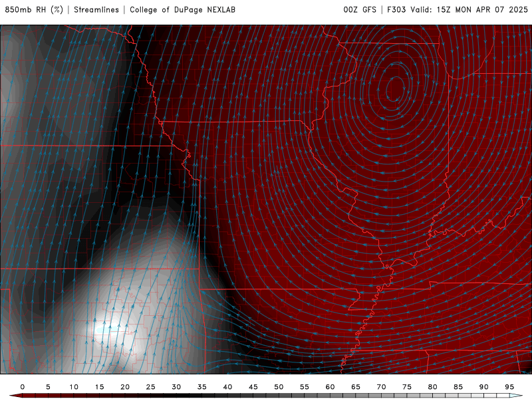Click the "850mb RH (%)" title text
Image resolution: width=532 pixels, height=399 pixels.
(34, 9)
